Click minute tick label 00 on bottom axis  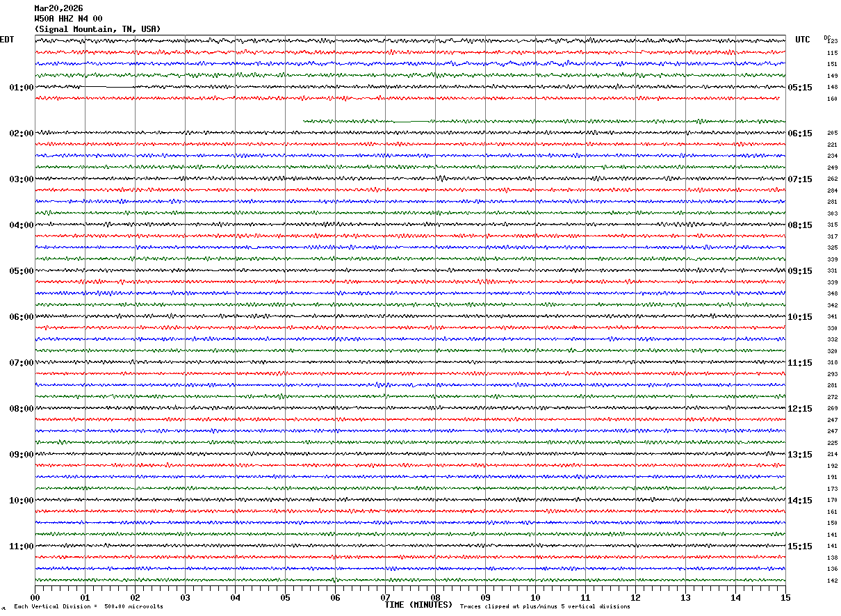click(35, 597)
